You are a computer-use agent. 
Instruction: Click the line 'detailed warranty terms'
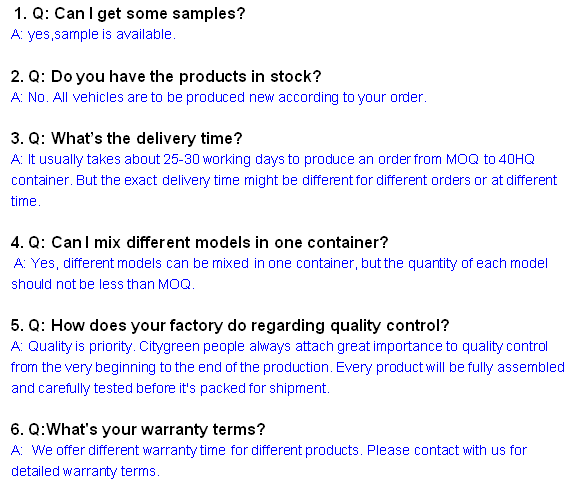pos(85,471)
